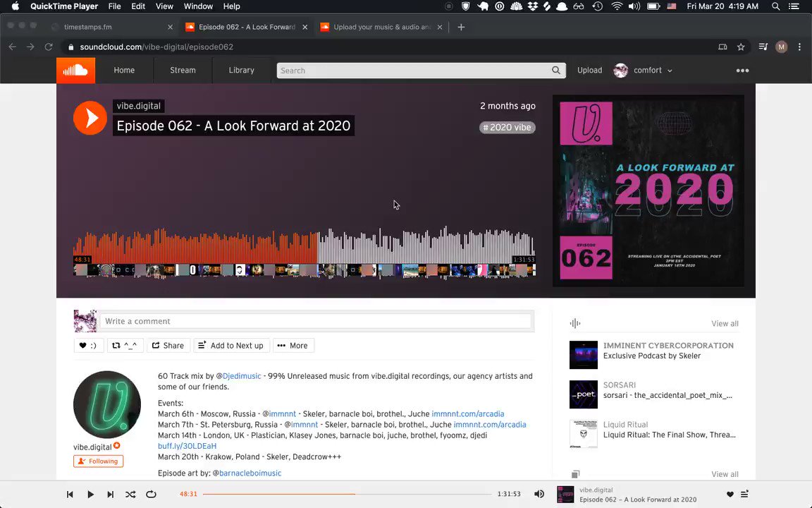
Task: Open the Episode 062 album artwork
Action: [648, 190]
